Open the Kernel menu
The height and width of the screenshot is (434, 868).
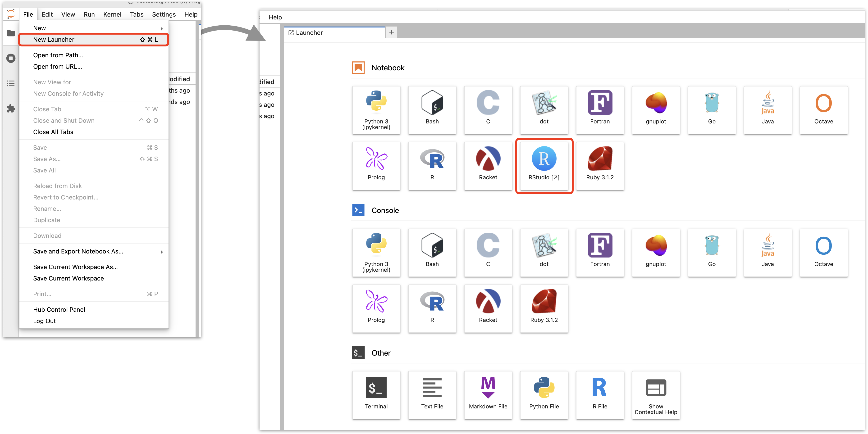click(112, 14)
